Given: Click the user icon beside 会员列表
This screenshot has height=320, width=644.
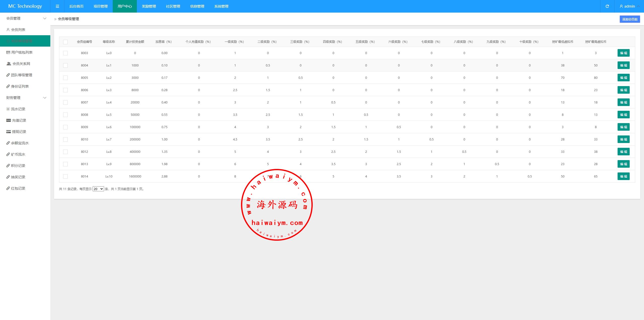Looking at the screenshot, I should point(8,30).
